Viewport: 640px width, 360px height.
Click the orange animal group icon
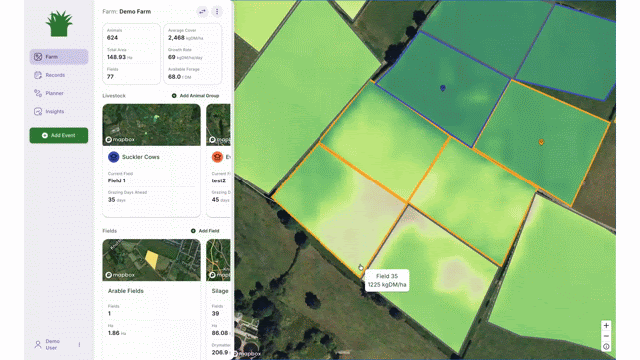218,157
